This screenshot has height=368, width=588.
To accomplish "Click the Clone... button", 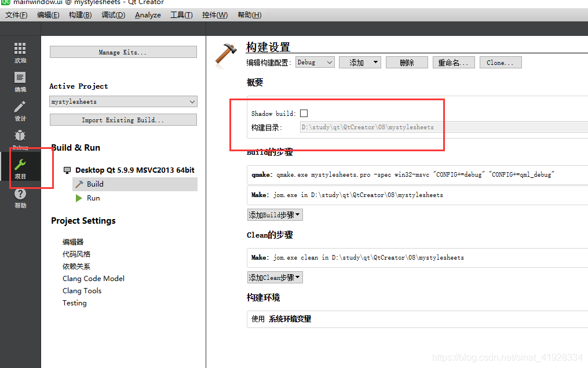I will pos(501,62).
